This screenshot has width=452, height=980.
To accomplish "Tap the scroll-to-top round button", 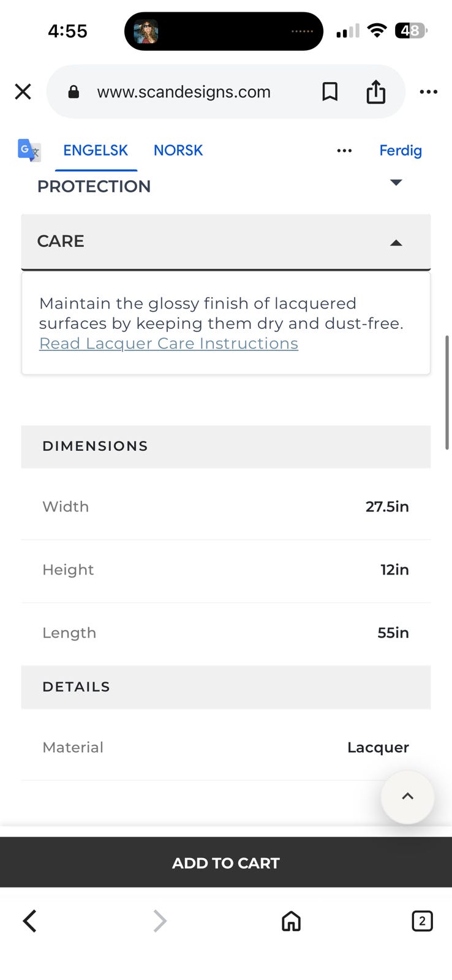I will coord(407,797).
